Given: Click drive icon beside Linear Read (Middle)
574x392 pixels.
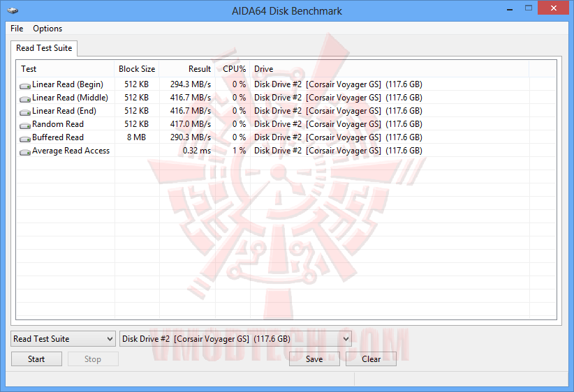Looking at the screenshot, I should (25, 99).
